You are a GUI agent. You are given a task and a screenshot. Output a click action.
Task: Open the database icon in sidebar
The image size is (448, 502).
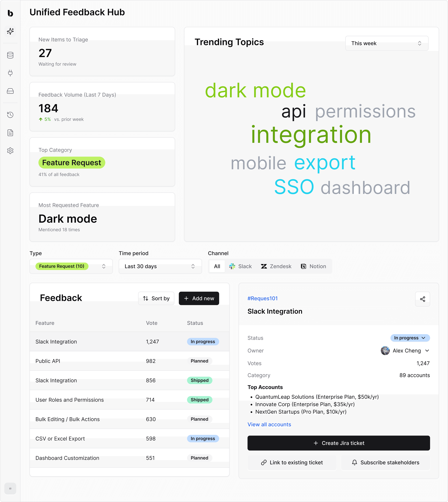click(x=10, y=55)
